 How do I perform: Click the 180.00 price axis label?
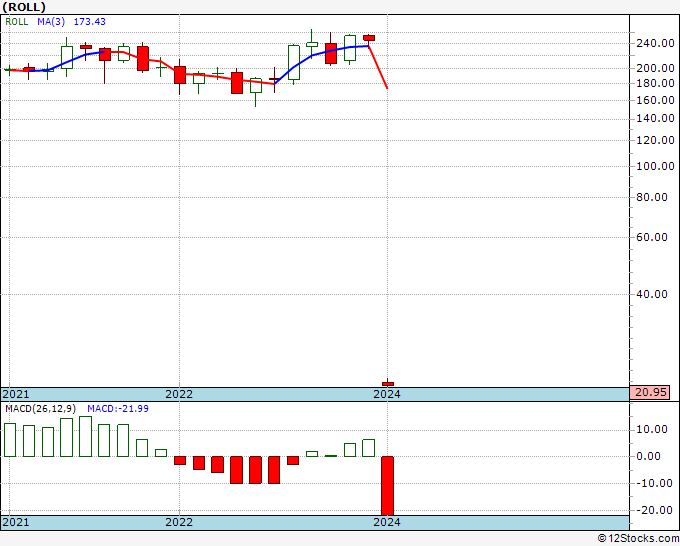coord(655,83)
